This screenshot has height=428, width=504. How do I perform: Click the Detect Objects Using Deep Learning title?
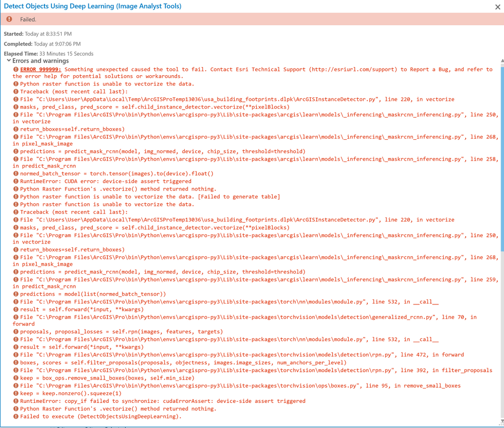(92, 6)
